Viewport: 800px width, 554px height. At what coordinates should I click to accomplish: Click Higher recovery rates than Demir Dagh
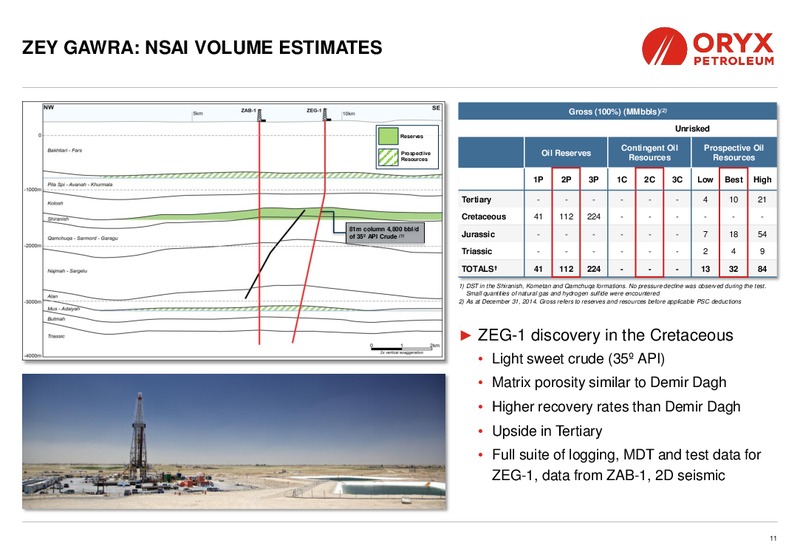616,407
